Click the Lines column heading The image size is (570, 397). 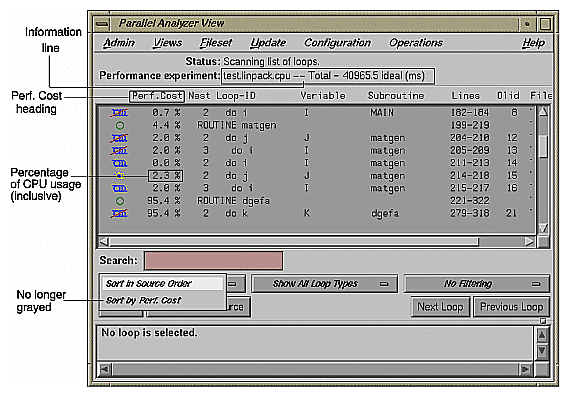point(466,96)
